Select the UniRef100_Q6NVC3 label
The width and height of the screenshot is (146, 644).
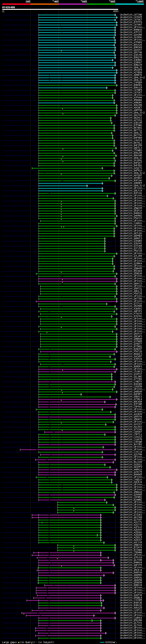pos(131,239)
